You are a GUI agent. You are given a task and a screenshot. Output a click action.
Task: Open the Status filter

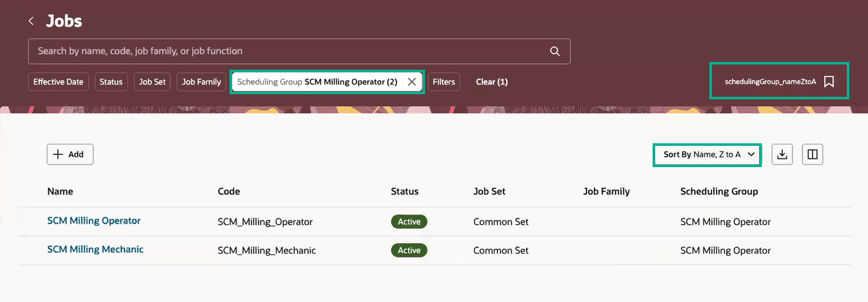click(x=111, y=82)
